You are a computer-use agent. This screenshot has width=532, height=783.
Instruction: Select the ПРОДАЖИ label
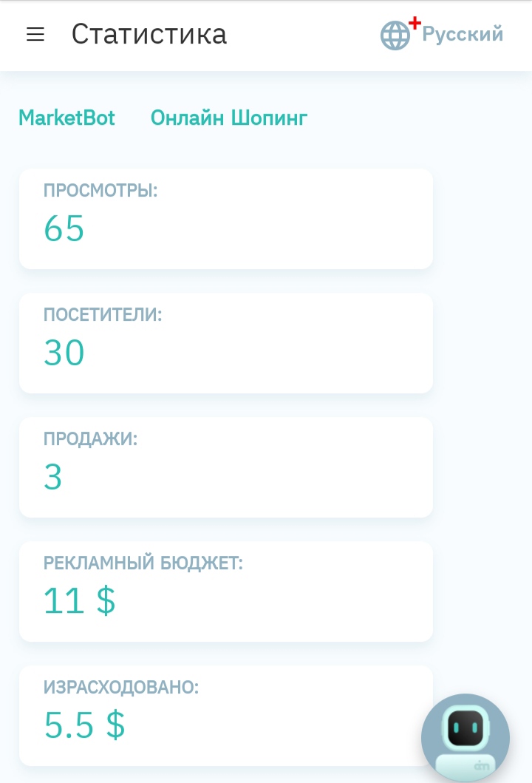point(90,439)
